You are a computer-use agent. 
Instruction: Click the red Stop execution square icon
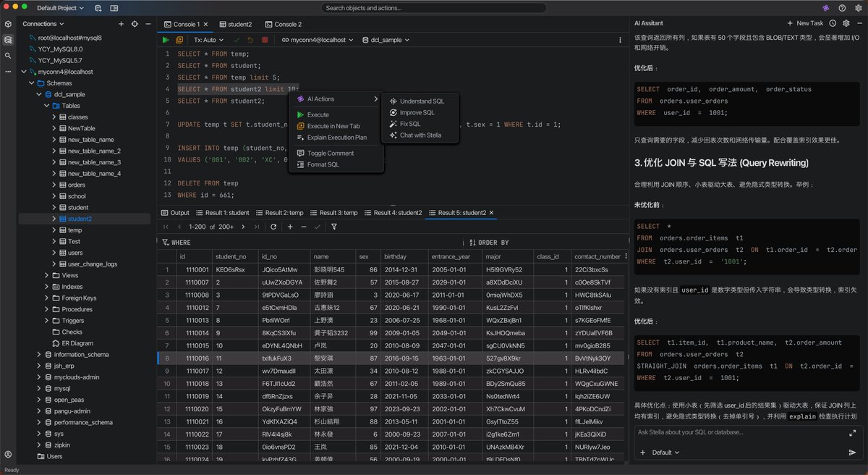265,40
